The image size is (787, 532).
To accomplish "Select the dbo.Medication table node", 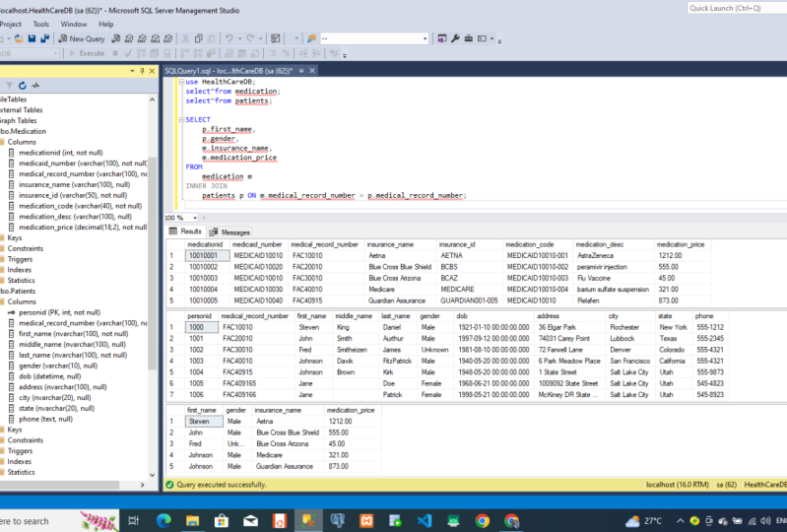I will tap(23, 131).
